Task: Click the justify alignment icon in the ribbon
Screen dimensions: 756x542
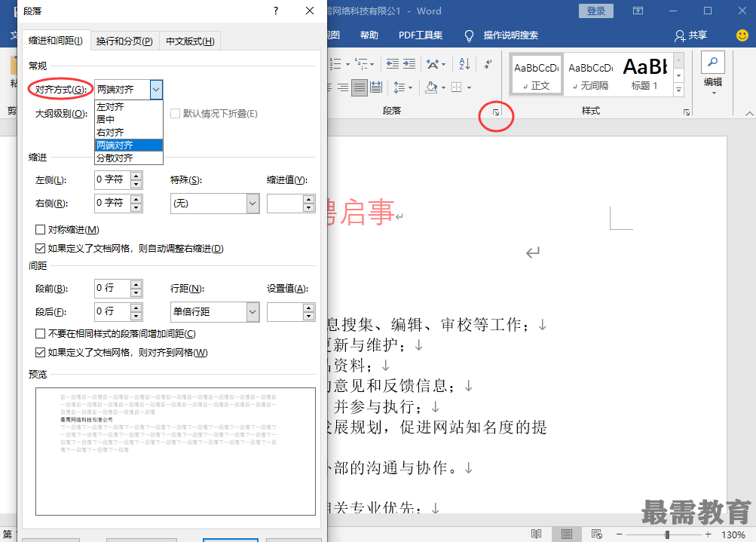Action: (x=360, y=87)
